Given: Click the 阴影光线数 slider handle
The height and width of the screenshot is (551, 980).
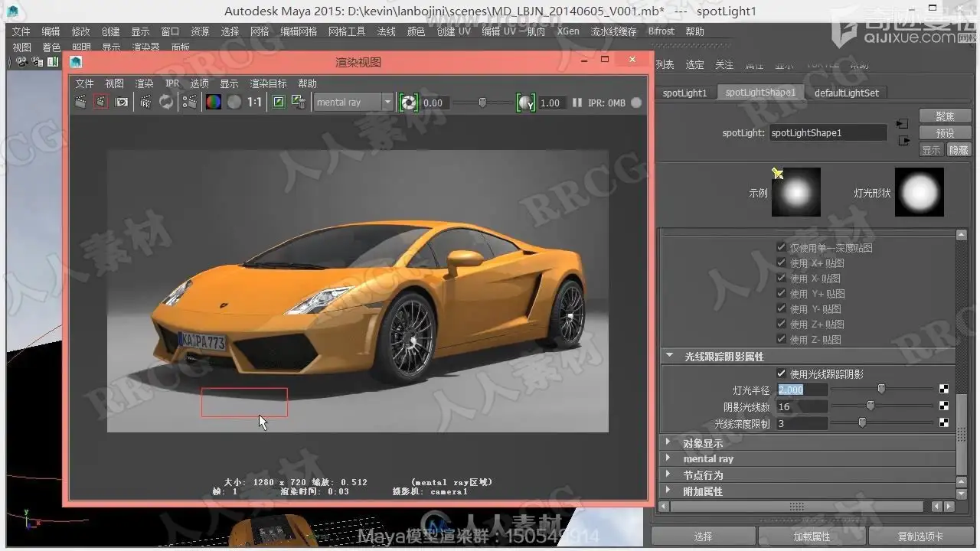Looking at the screenshot, I should coord(871,406).
